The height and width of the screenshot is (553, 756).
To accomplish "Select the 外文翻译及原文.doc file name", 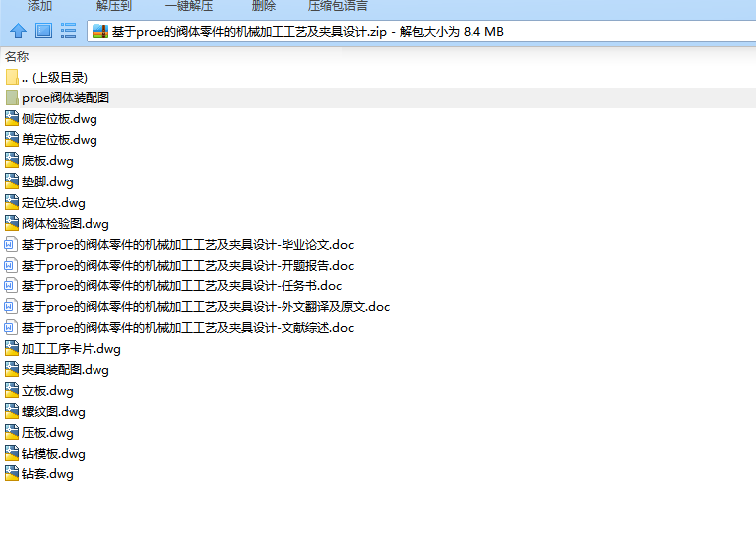I will 206,307.
